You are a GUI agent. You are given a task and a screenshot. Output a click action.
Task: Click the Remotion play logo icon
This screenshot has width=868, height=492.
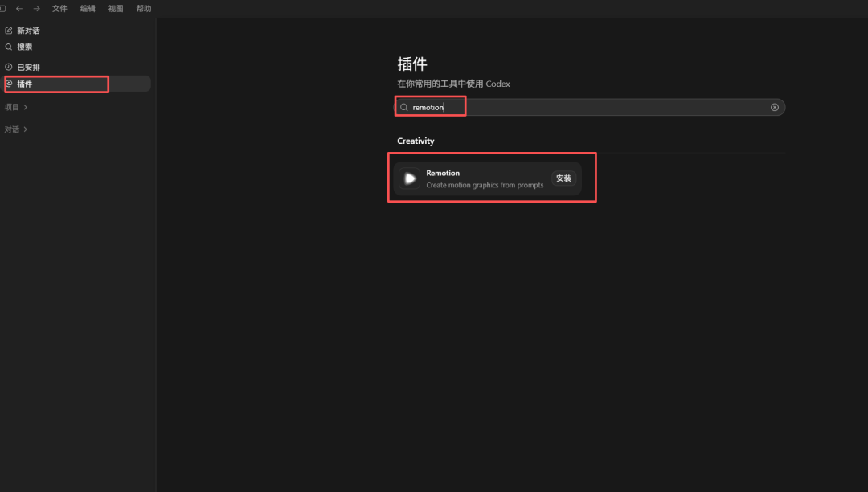(410, 178)
